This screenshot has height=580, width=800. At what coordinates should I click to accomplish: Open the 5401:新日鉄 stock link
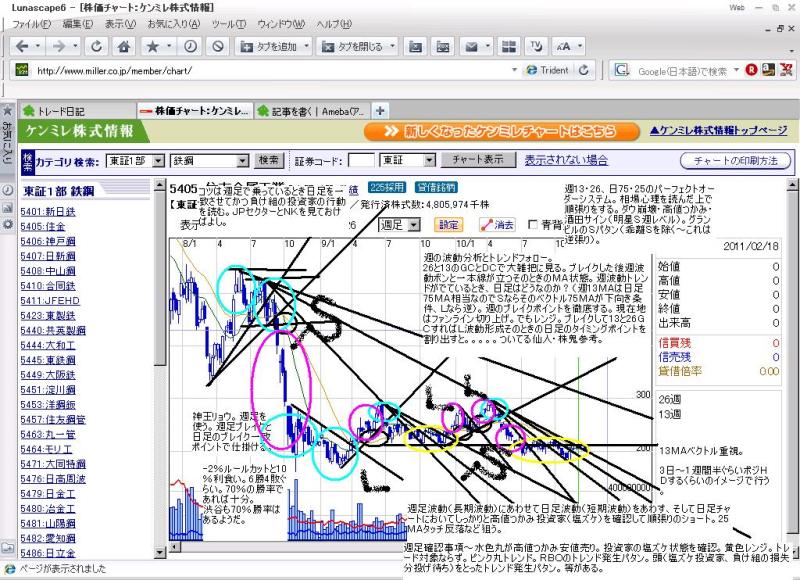click(x=48, y=212)
